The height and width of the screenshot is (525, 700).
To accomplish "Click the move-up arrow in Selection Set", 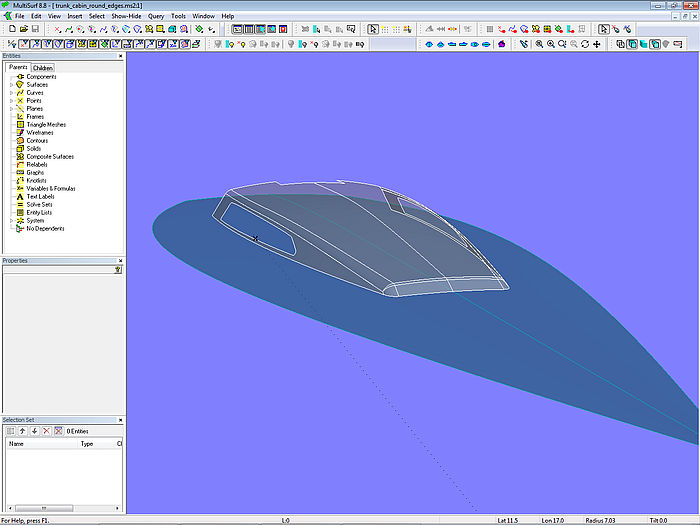I will coord(22,431).
